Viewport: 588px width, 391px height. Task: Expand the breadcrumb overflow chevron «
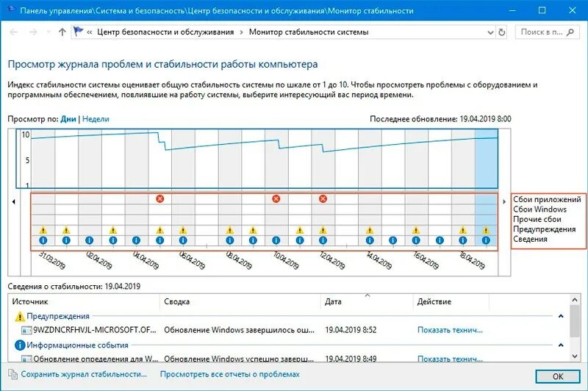click(x=89, y=32)
